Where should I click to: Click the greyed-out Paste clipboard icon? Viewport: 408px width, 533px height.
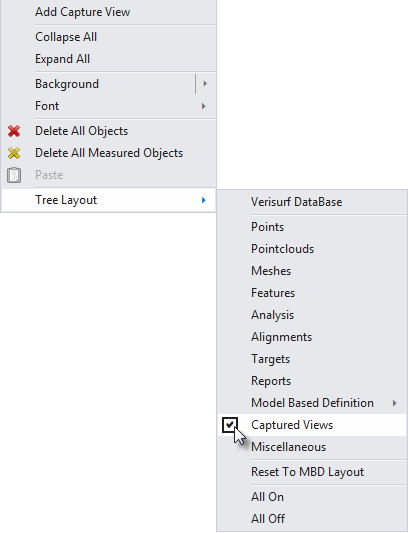14,175
